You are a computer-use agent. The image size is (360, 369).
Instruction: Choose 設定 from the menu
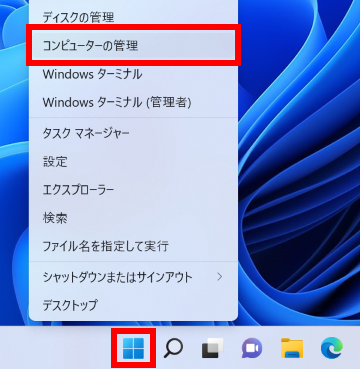point(133,162)
